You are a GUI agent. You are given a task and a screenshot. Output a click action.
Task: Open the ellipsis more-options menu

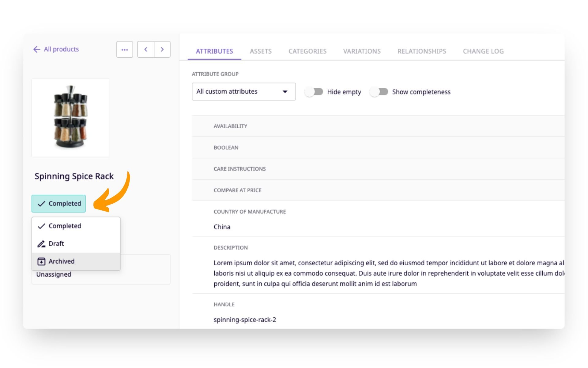[124, 49]
